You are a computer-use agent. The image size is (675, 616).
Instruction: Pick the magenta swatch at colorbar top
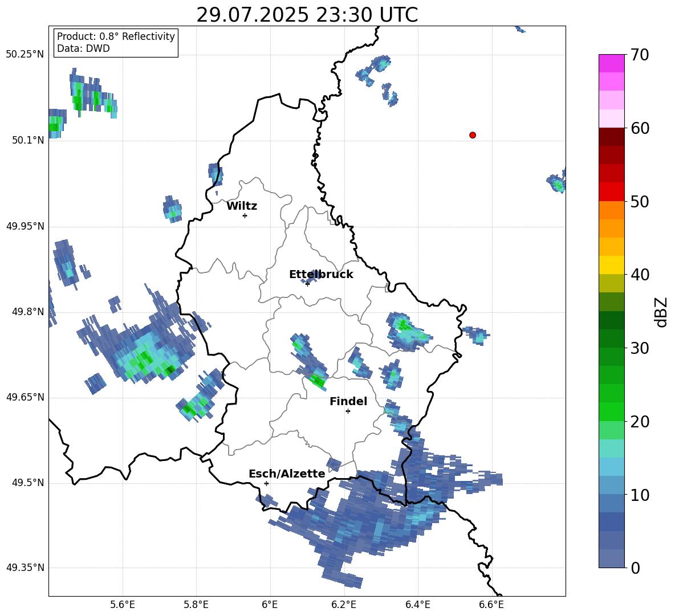coord(611,63)
